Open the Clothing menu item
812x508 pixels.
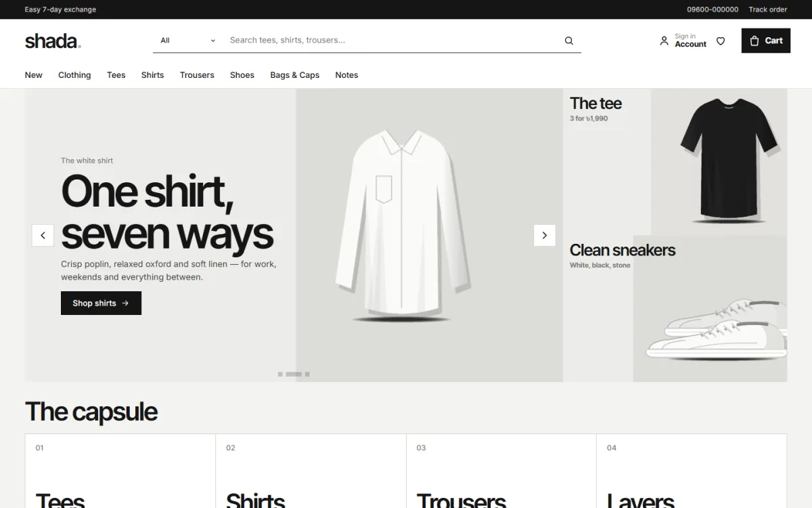(x=74, y=75)
